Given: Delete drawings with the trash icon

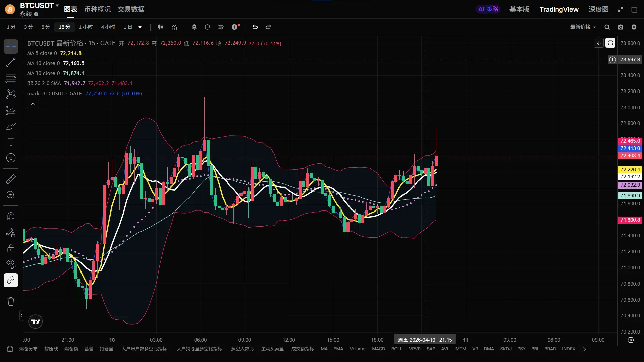Looking at the screenshot, I should point(11,301).
